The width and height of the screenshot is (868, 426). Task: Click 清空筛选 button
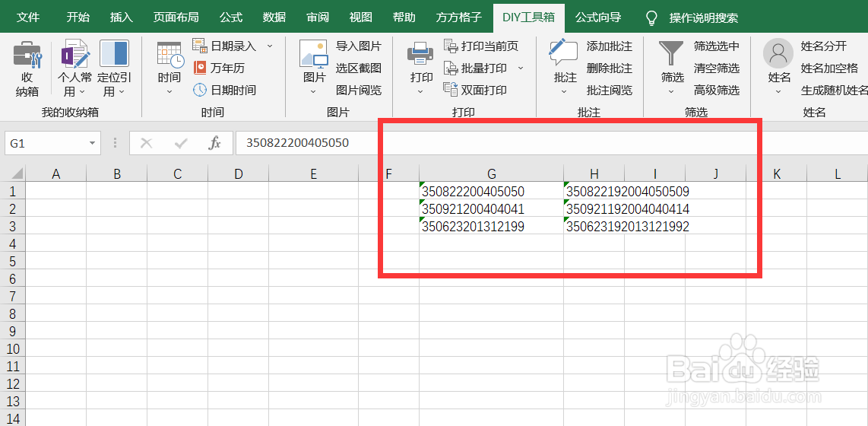pyautogui.click(x=716, y=68)
